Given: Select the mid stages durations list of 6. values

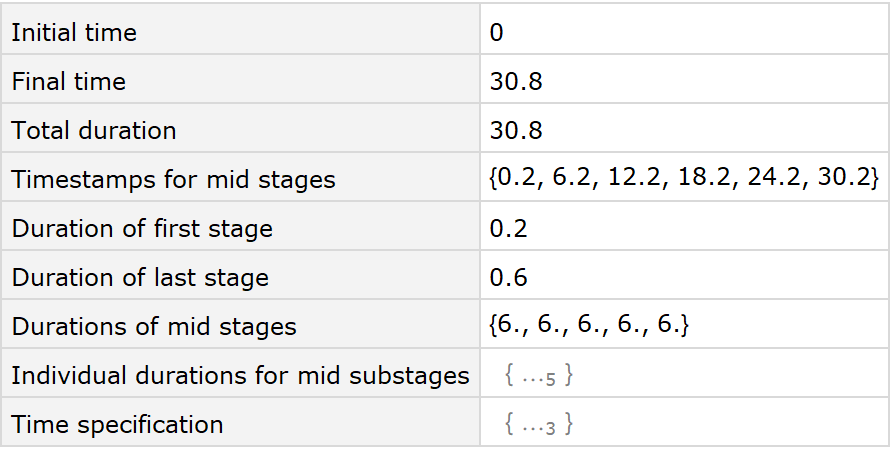Looking at the screenshot, I should click(588, 327).
